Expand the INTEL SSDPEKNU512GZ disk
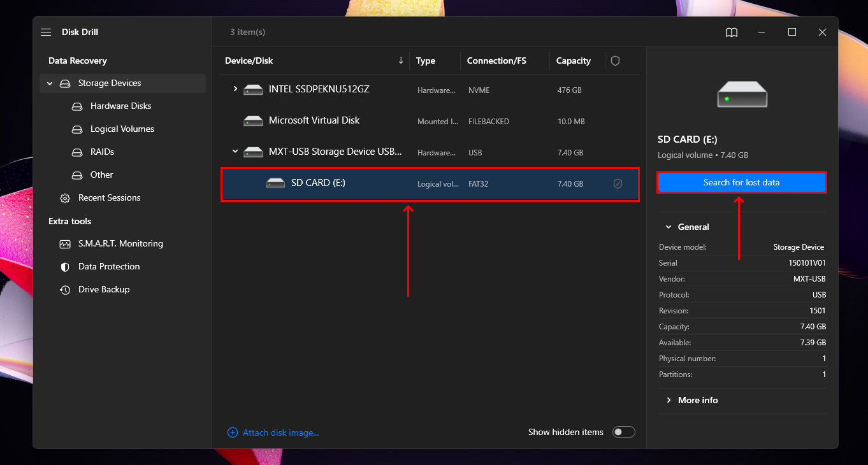The height and width of the screenshot is (465, 868). pos(235,89)
